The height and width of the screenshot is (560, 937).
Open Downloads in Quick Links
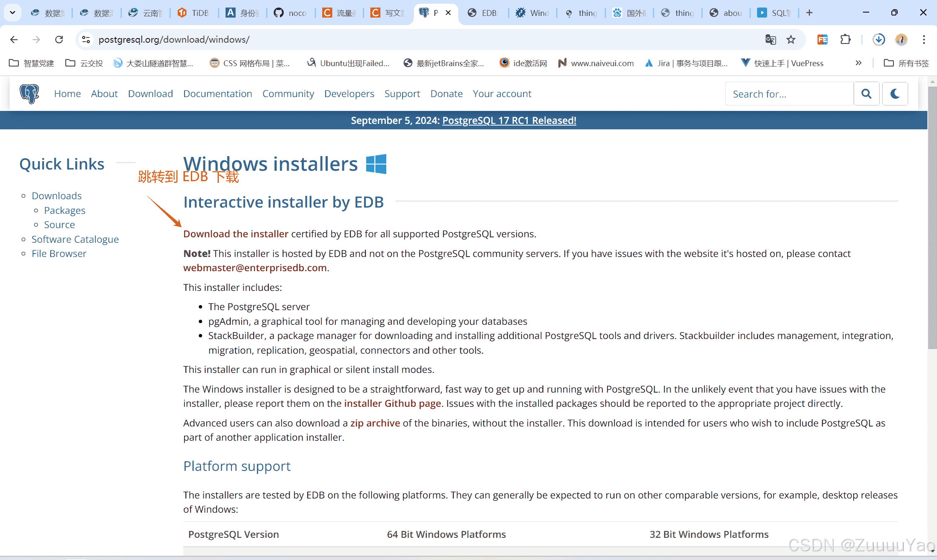pos(56,195)
